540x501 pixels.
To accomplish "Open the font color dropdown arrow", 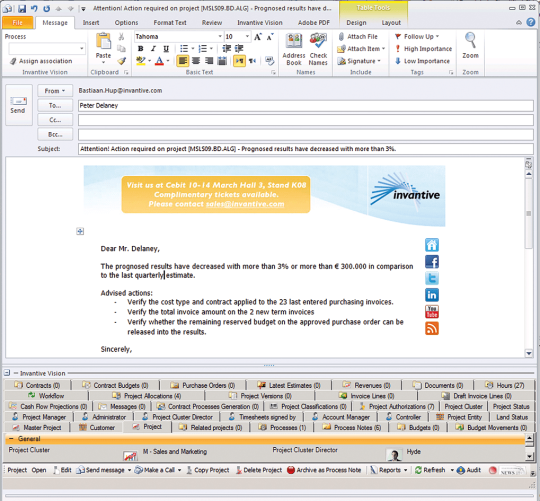I will coord(168,61).
